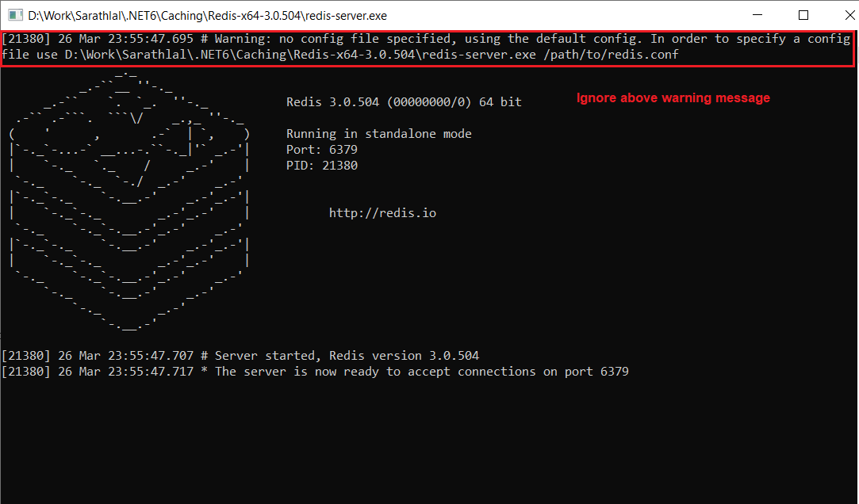
Task: Click the 'Ignore above warning message' annotation
Action: pyautogui.click(x=673, y=97)
